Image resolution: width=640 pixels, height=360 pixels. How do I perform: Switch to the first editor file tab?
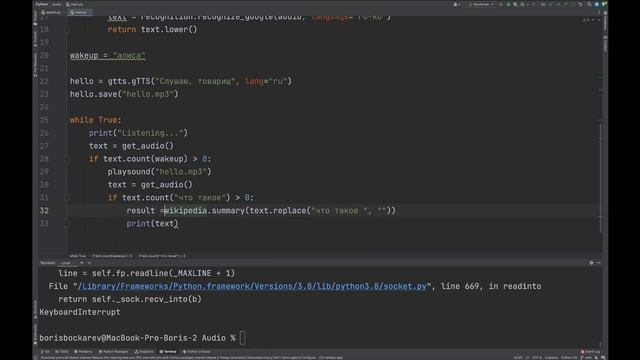51,12
